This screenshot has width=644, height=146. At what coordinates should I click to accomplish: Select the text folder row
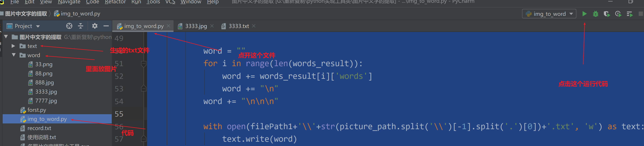tap(57, 46)
